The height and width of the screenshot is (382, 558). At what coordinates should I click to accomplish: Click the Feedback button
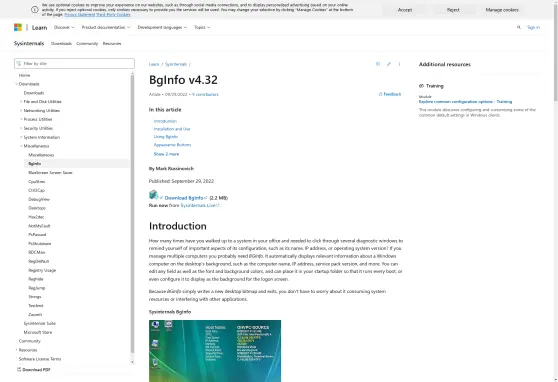coord(390,94)
